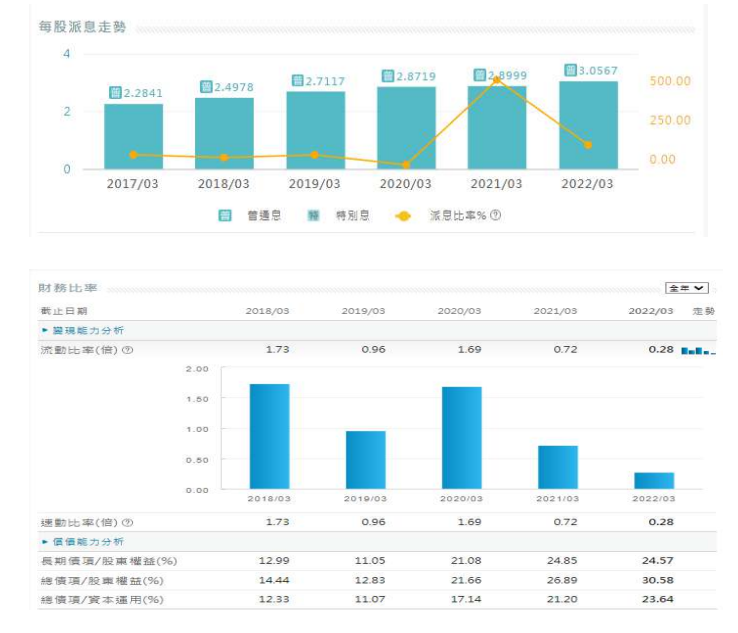Click the 財務比率 section heading
Viewport: 738px width, 633px height.
[x=68, y=288]
